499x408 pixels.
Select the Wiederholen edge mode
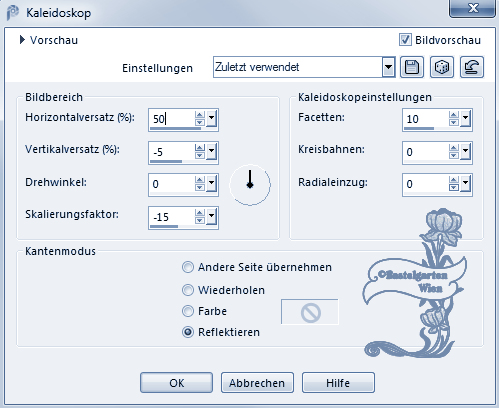tap(188, 290)
